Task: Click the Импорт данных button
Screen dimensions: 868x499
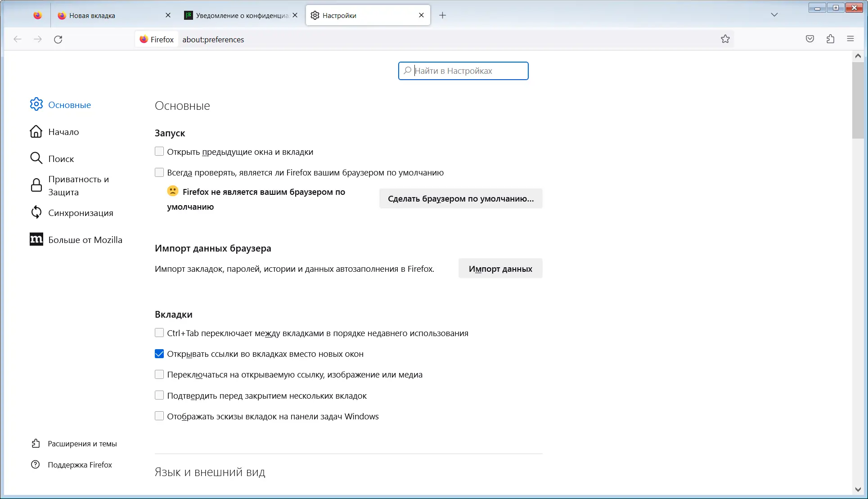Action: (500, 269)
